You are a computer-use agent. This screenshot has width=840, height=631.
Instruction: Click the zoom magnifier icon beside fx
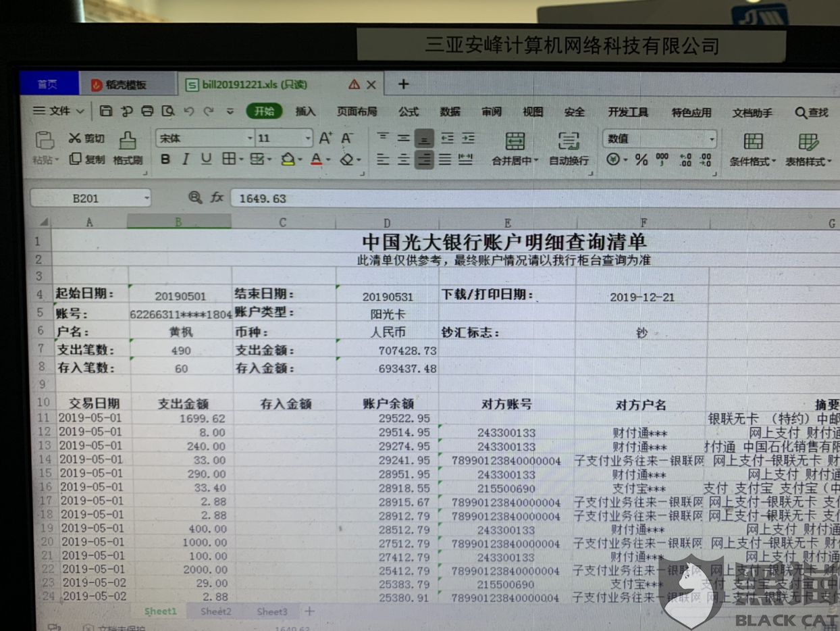coord(195,197)
